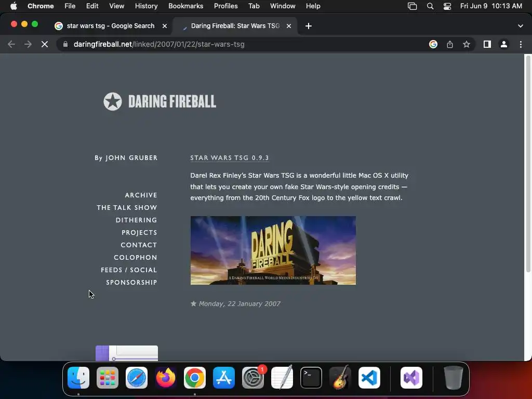
Task: Click the browser back arrow
Action: tap(11, 44)
